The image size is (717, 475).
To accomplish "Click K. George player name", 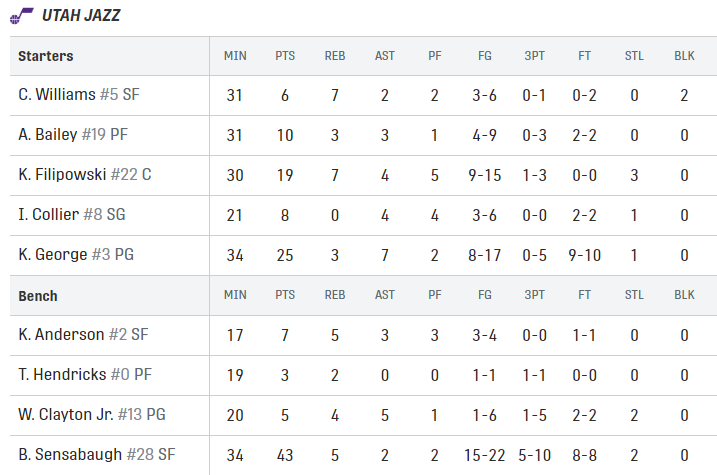I will (53, 255).
